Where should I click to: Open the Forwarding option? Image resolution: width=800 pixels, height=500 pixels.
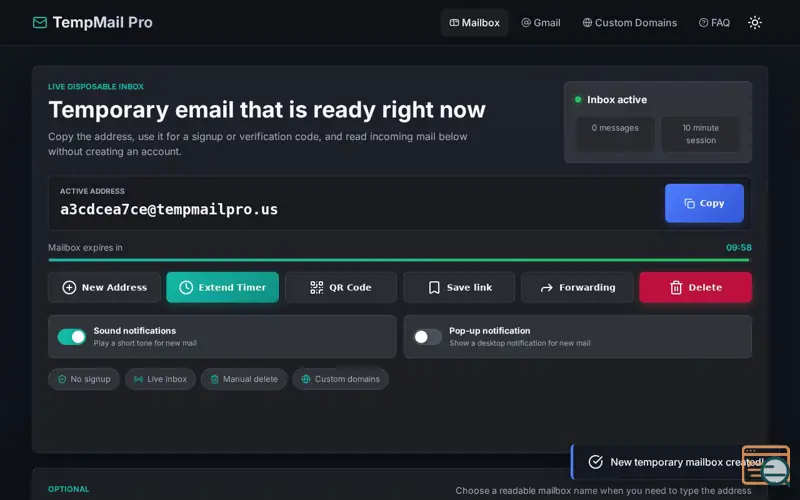(x=577, y=287)
